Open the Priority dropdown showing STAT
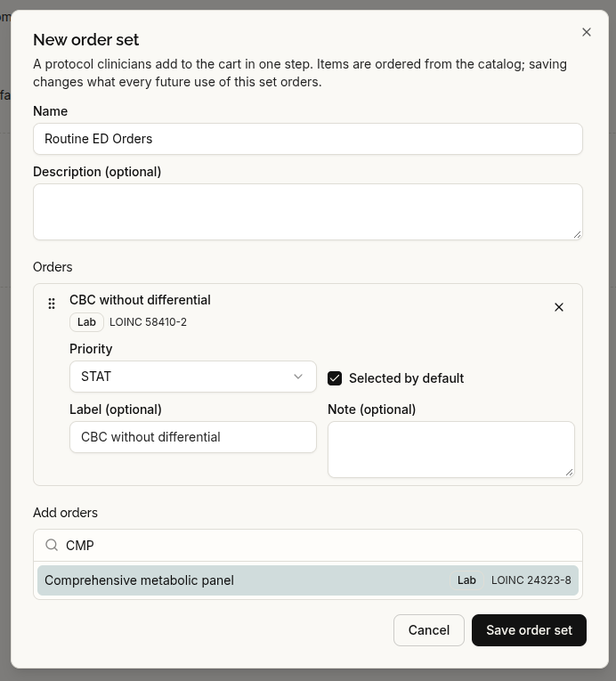Viewport: 616px width, 681px height. point(193,377)
